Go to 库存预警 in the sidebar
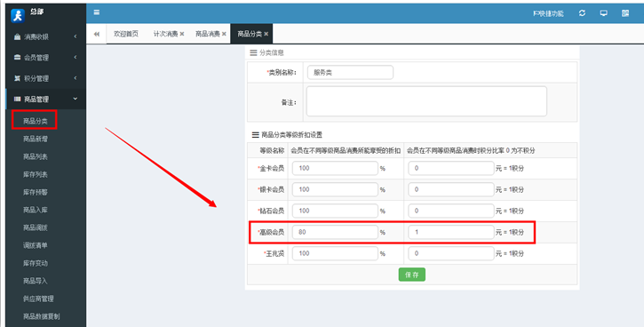Viewport: 644px width, 327px height. click(36, 192)
